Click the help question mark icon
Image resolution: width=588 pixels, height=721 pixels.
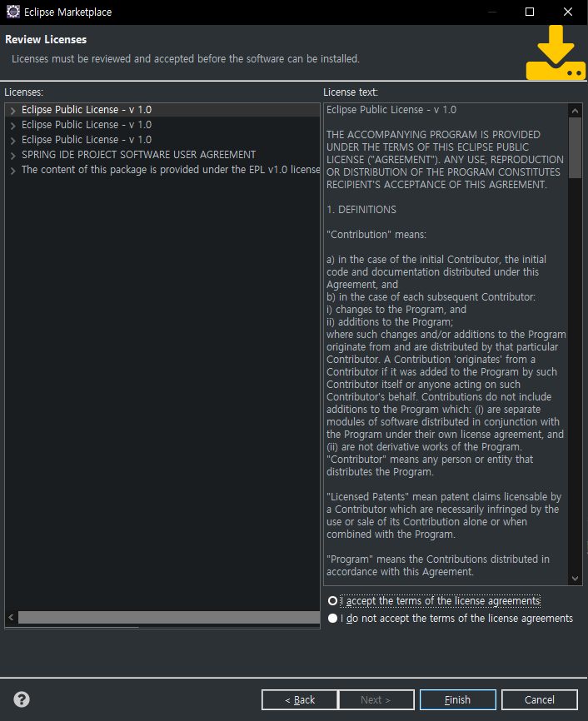coord(22,699)
